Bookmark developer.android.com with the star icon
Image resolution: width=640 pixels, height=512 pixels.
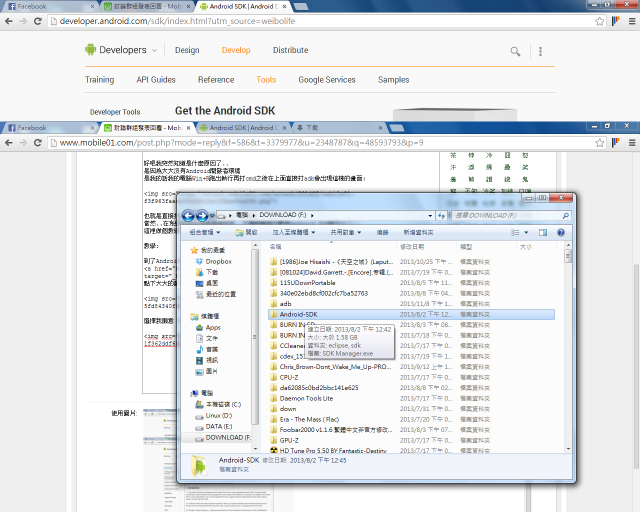(599, 21)
